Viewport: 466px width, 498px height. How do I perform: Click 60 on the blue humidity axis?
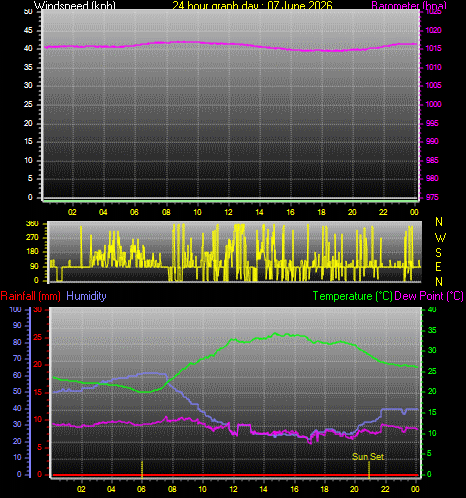(x=17, y=375)
